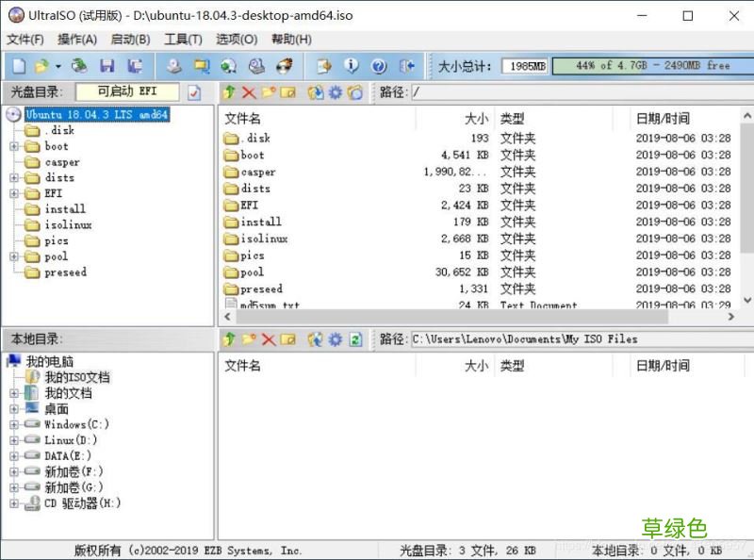The image size is (754, 560).
Task: Toggle bootable EFI verification checkmark
Action: [194, 91]
